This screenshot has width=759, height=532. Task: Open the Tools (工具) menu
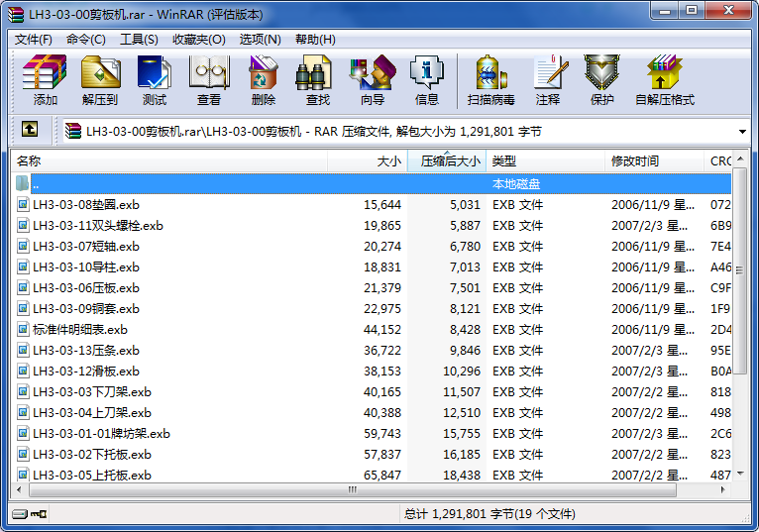tap(139, 40)
